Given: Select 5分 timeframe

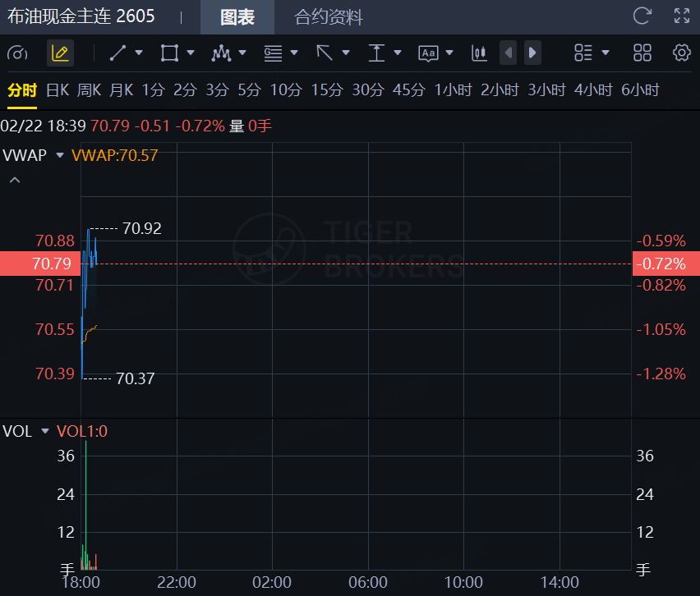Looking at the screenshot, I should click(x=249, y=90).
